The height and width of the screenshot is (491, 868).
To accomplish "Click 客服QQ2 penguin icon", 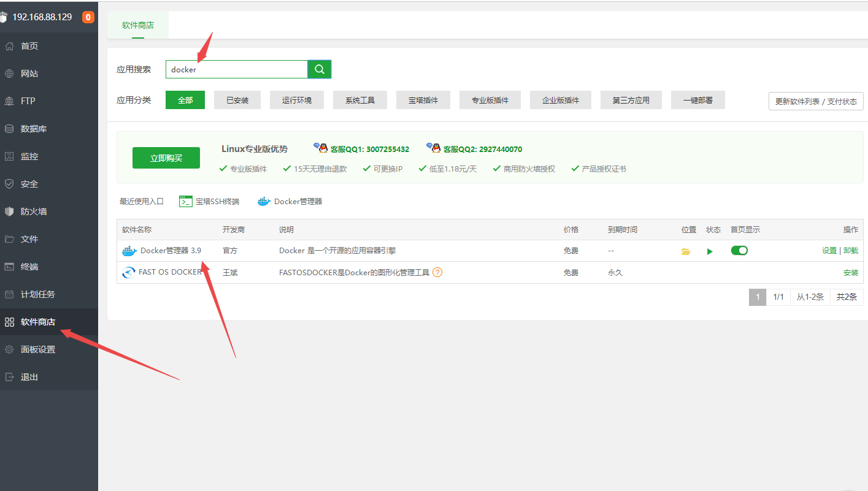I will 434,148.
